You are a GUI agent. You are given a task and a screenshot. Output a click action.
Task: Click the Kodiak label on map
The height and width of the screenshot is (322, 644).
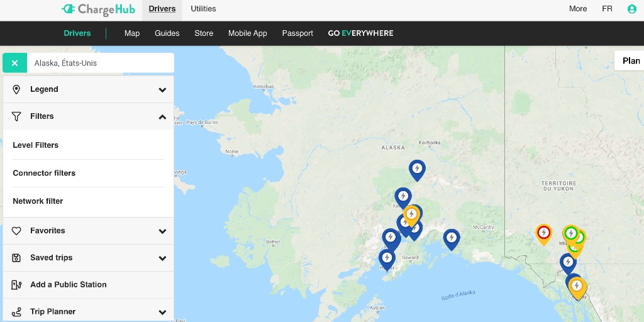coord(377,307)
